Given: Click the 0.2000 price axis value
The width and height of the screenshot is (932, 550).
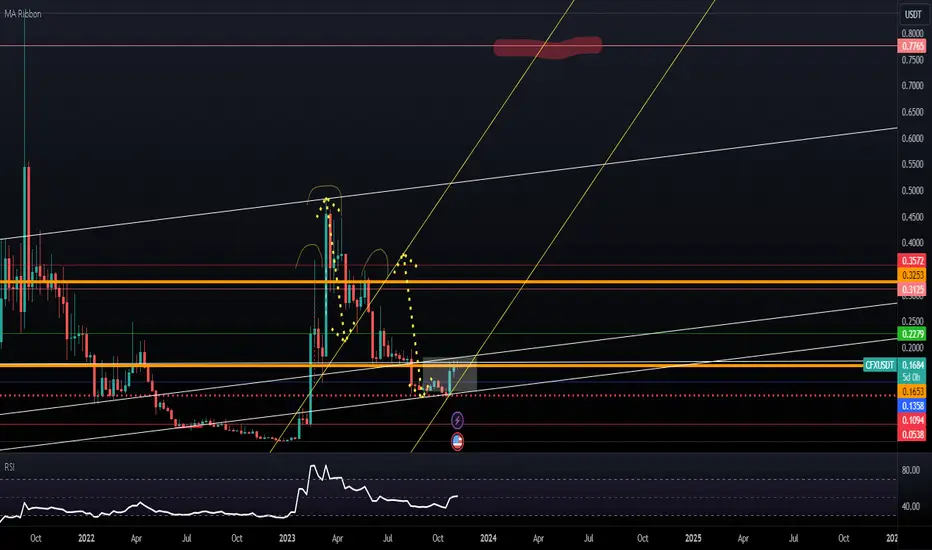Looking at the screenshot, I should click(912, 347).
